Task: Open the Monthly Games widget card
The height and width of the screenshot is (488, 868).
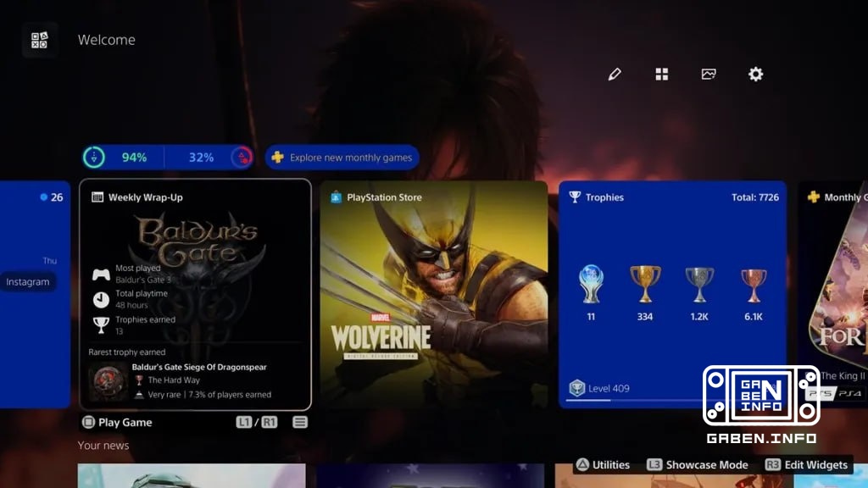Action: click(x=832, y=294)
